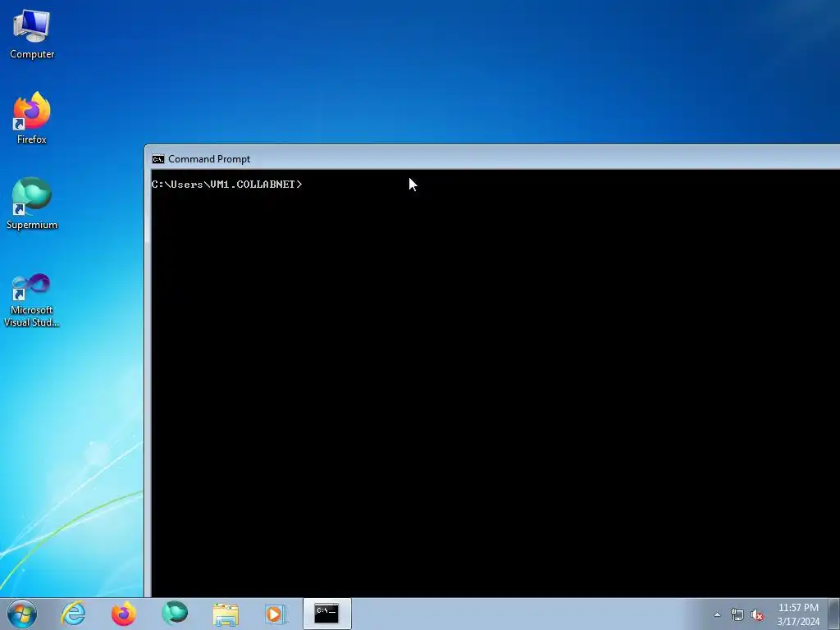This screenshot has height=630, width=840.
Task: Open the Windows Start menu orb
Action: [x=22, y=614]
